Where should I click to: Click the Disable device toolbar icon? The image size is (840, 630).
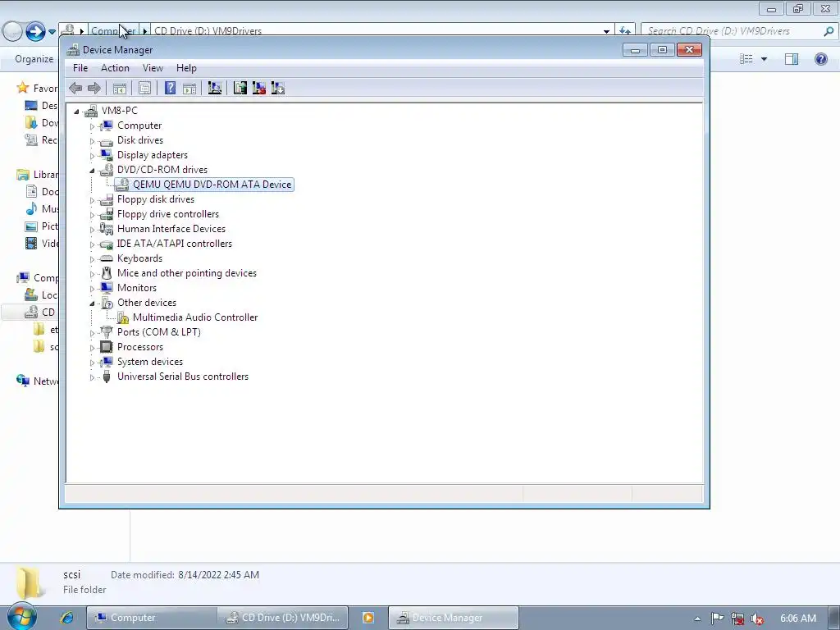click(278, 88)
